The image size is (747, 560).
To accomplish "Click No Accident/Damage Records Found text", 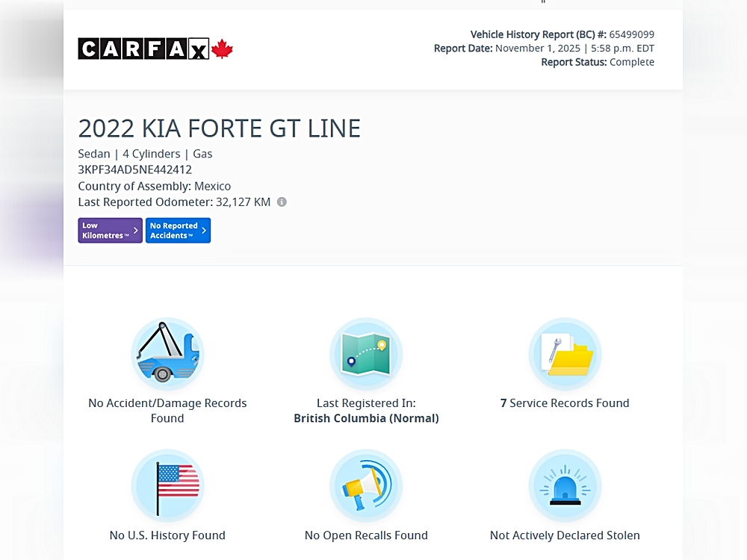I will (x=167, y=411).
